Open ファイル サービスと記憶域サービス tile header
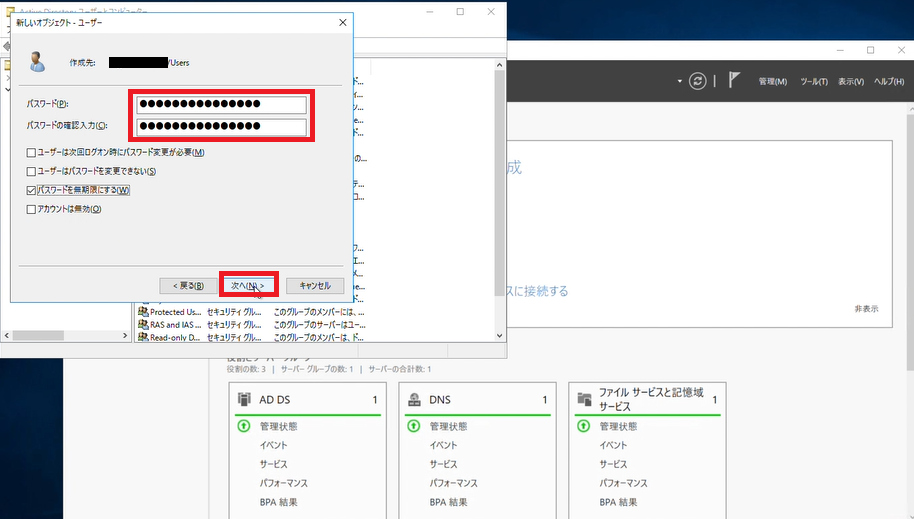This screenshot has width=914, height=519. coord(648,399)
